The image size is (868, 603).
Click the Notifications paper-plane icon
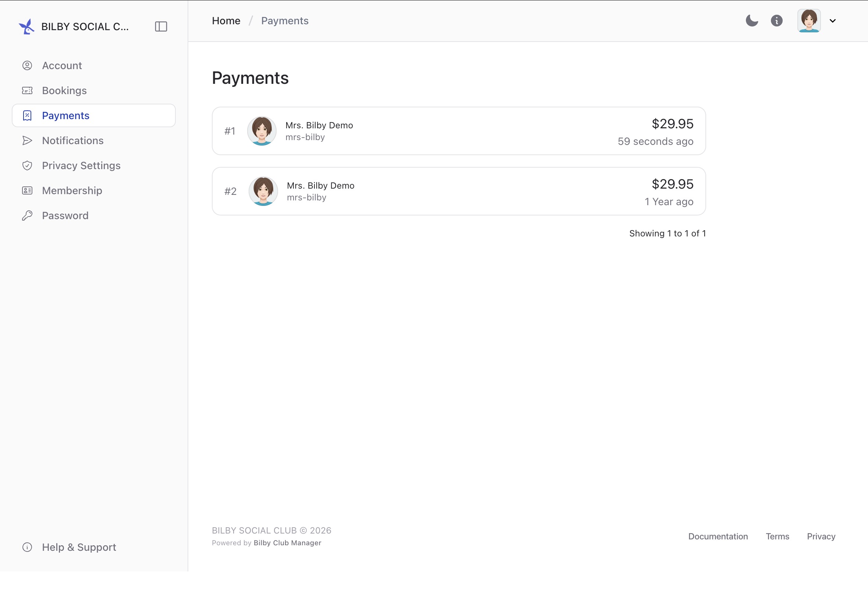[27, 140]
